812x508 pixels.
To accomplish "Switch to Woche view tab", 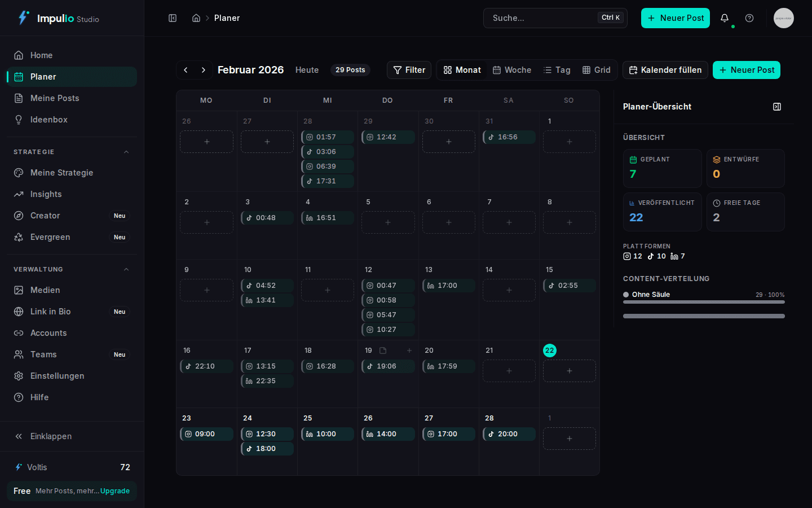I will pyautogui.click(x=512, y=70).
